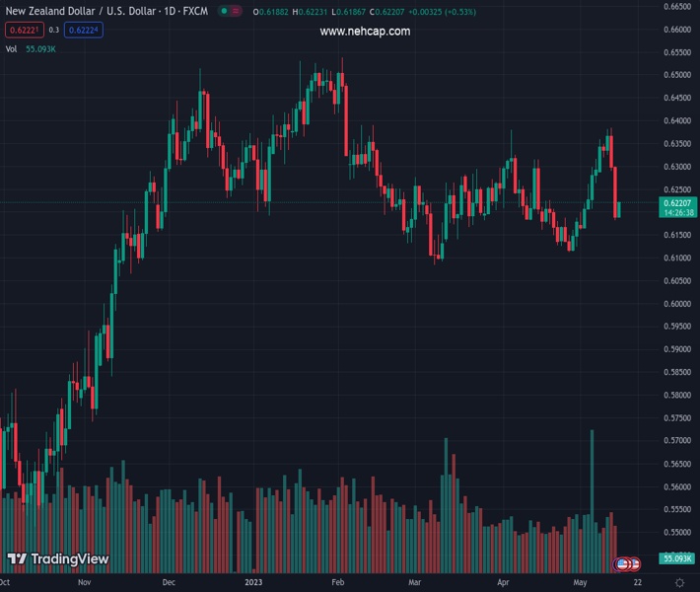
Task: Select the New Zealand Dollar symbol title
Action: click(106, 11)
